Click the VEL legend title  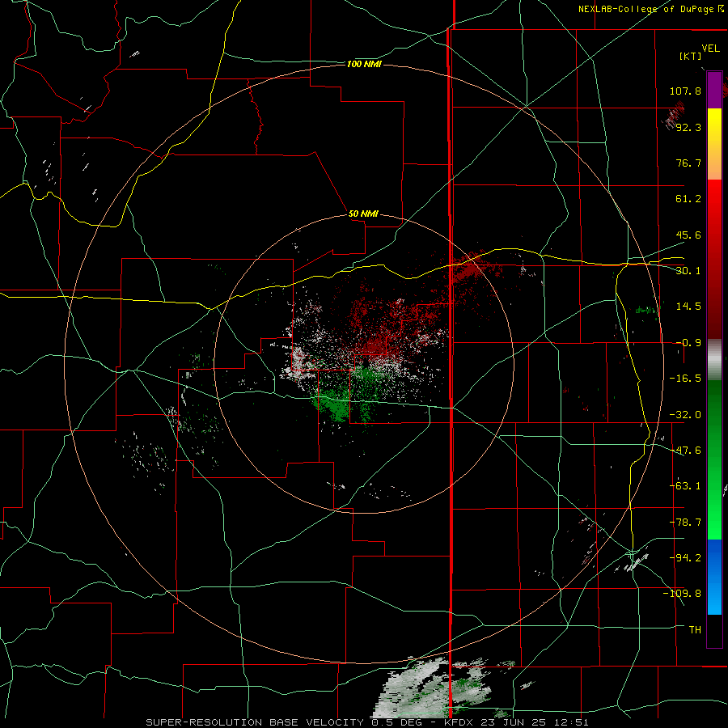click(710, 48)
